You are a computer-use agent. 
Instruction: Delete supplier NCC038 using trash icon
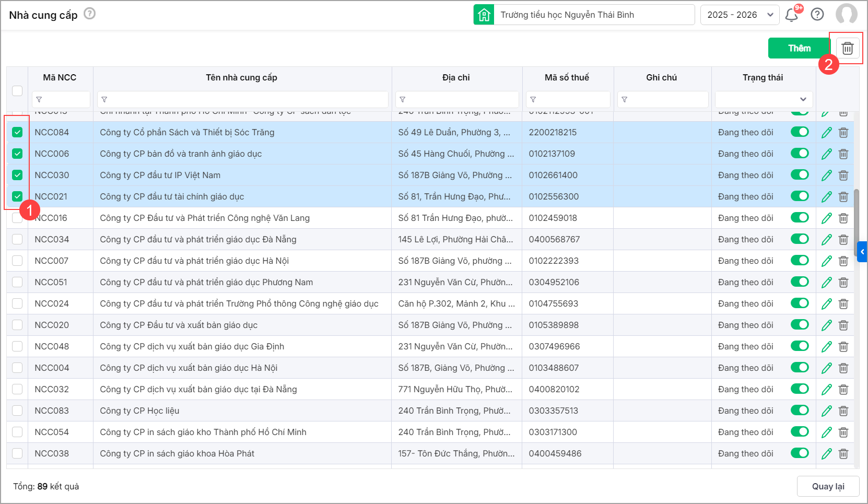pyautogui.click(x=843, y=454)
